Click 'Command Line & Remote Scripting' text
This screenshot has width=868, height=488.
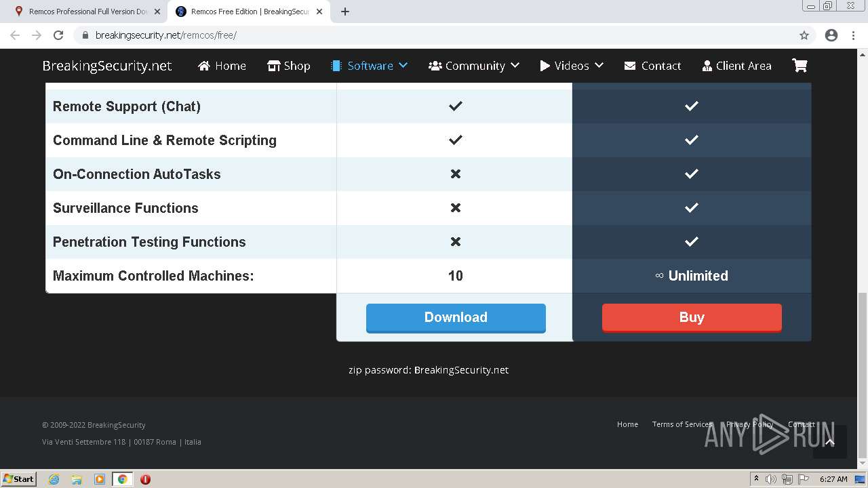pyautogui.click(x=165, y=140)
